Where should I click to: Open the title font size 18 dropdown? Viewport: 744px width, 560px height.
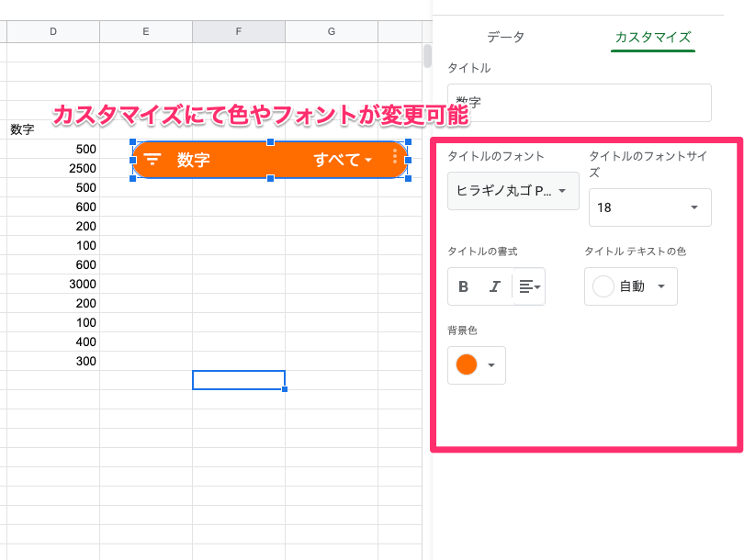tap(649, 207)
